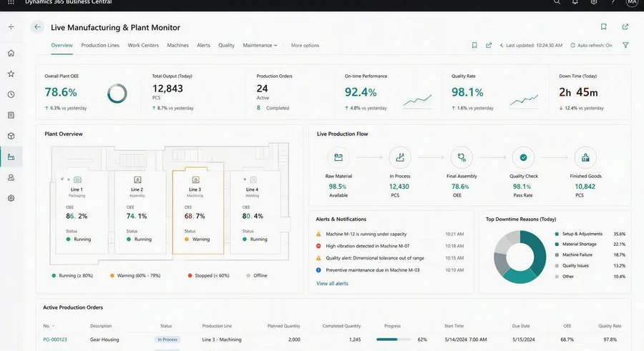The width and height of the screenshot is (644, 351).
Task: Open Recent clock icon in sidebar
Action: pyautogui.click(x=11, y=94)
